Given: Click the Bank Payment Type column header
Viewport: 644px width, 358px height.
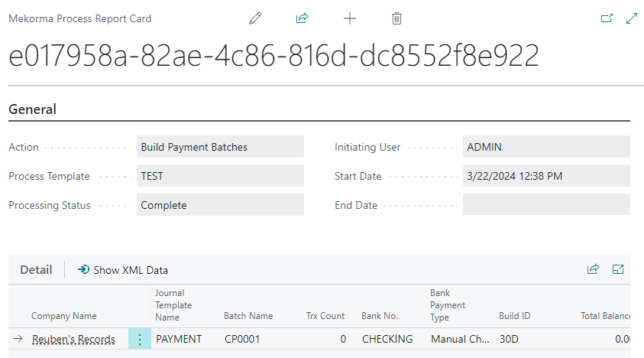Looking at the screenshot, I should coord(448,305).
